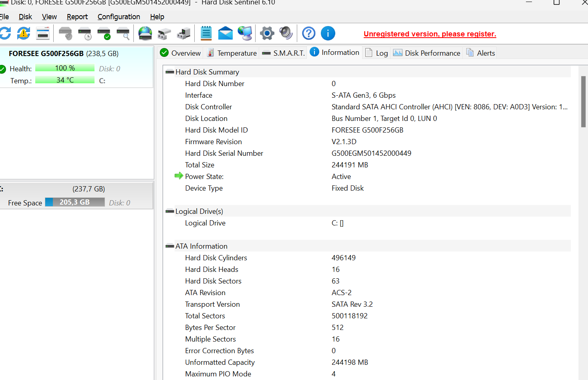Collapse the Hard Disk Summary section

170,72
